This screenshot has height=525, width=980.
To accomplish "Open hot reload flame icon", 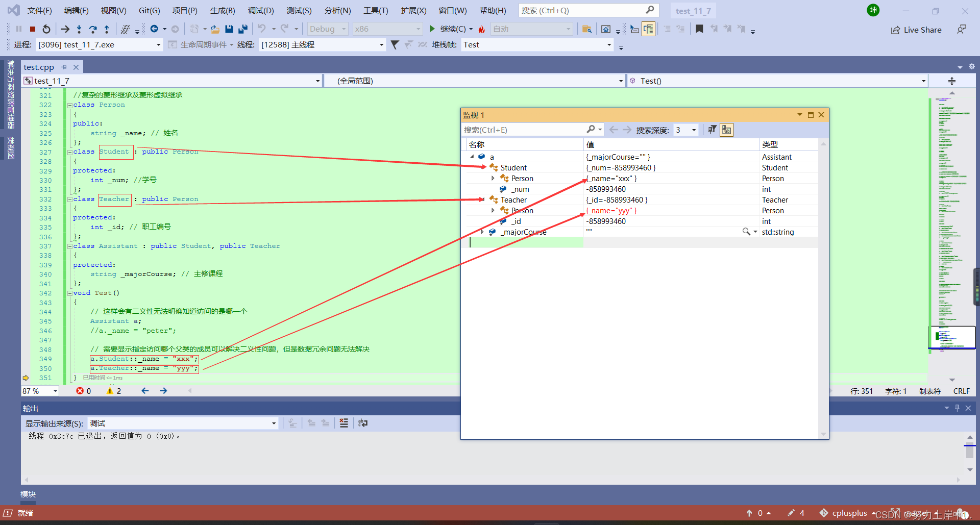I will pyautogui.click(x=481, y=29).
